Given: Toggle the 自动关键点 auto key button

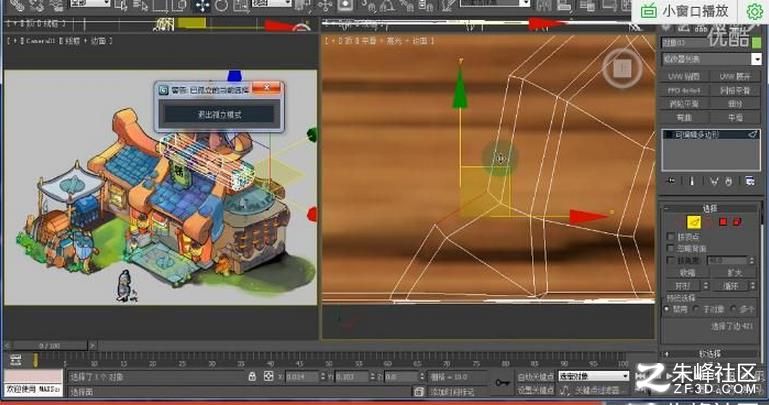Looking at the screenshot, I should coord(535,376).
